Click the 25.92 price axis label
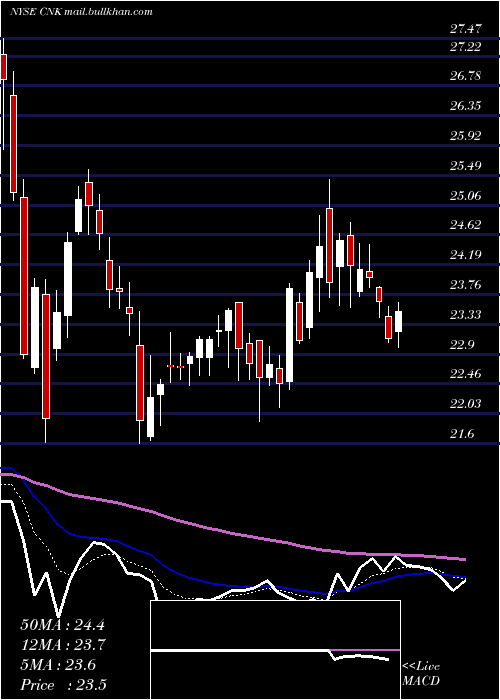 pos(466,136)
